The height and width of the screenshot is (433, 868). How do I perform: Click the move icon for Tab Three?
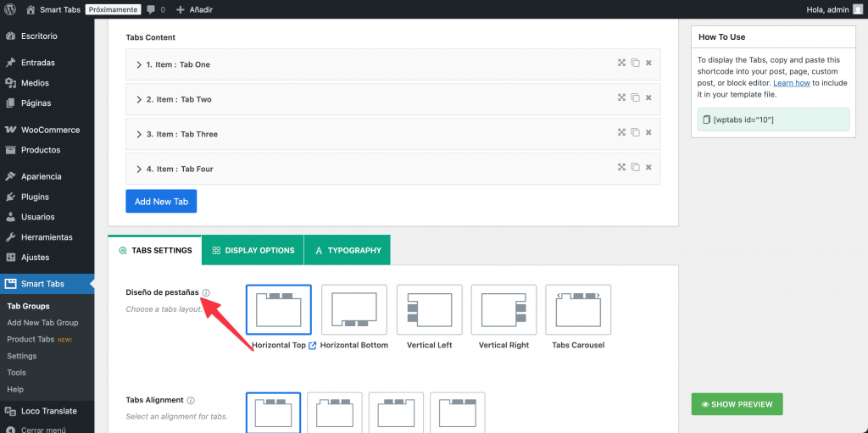click(621, 132)
